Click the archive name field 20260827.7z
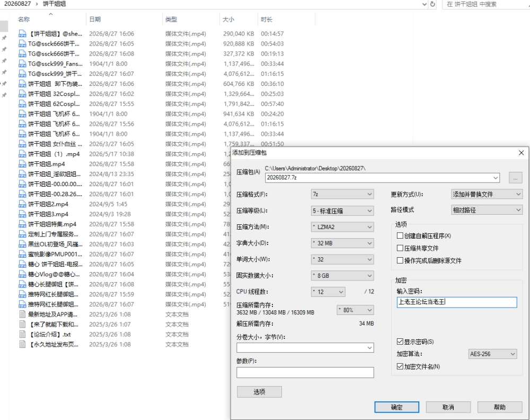 pos(382,178)
